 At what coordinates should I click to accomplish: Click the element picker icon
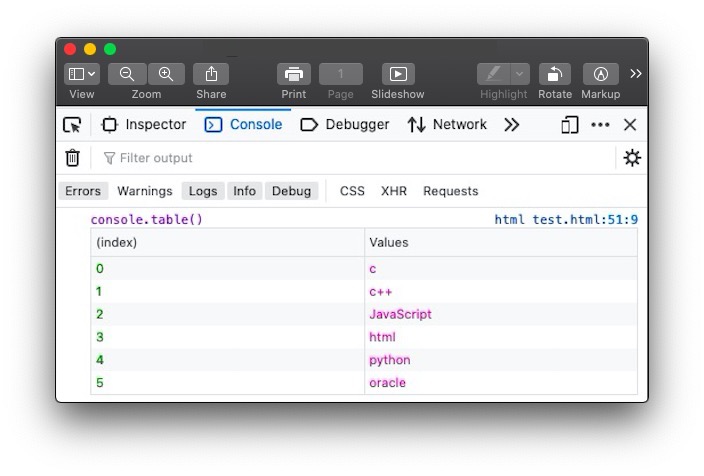72,125
